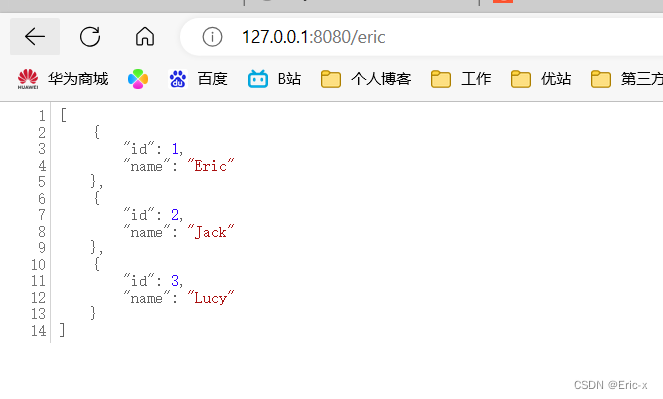
Task: Expand the 个人博客 bookmarks folder
Action: pos(381,79)
